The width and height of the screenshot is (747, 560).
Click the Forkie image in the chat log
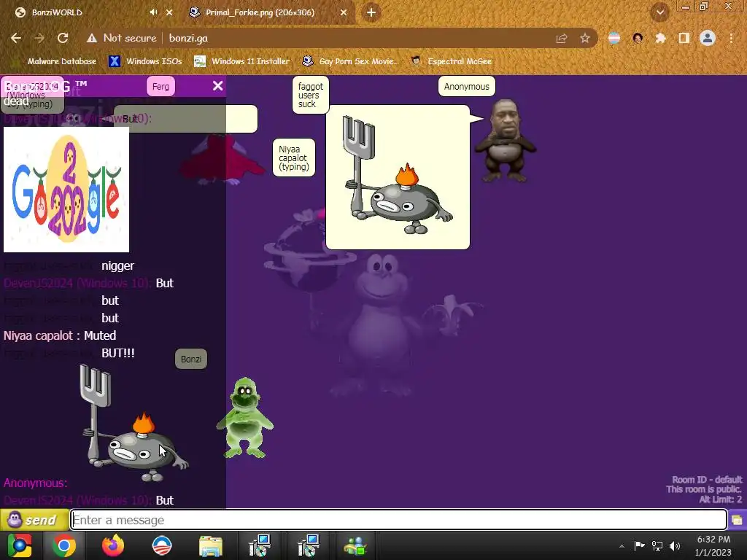(134, 423)
